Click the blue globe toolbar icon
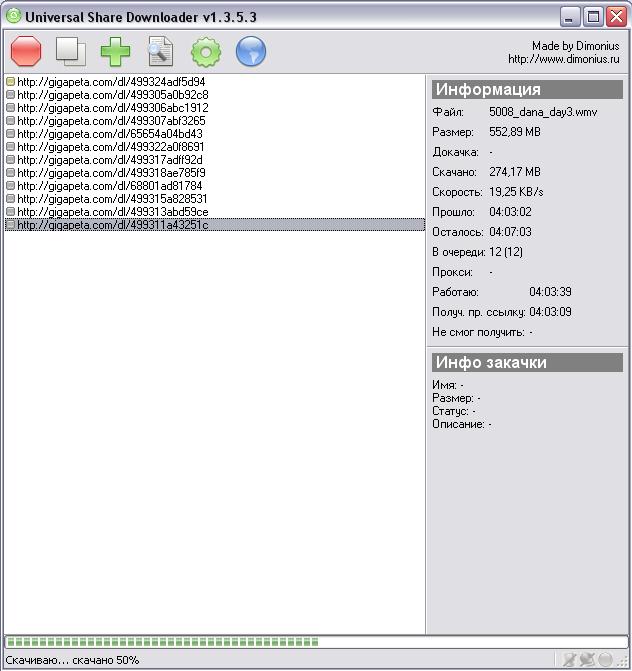Image resolution: width=632 pixels, height=671 pixels. click(251, 51)
